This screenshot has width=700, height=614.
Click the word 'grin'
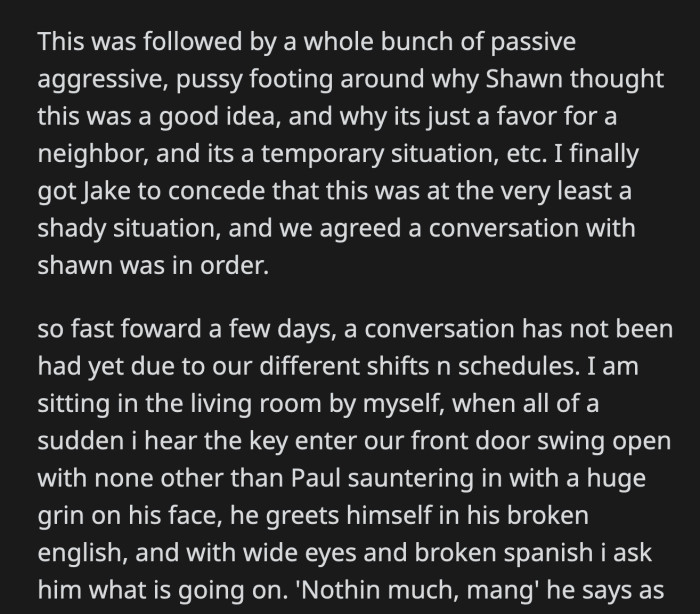pos(61,516)
